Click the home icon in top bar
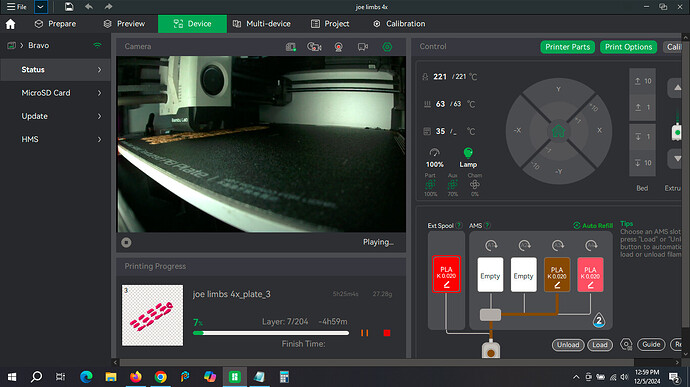Image resolution: width=690 pixels, height=387 pixels. coord(11,24)
